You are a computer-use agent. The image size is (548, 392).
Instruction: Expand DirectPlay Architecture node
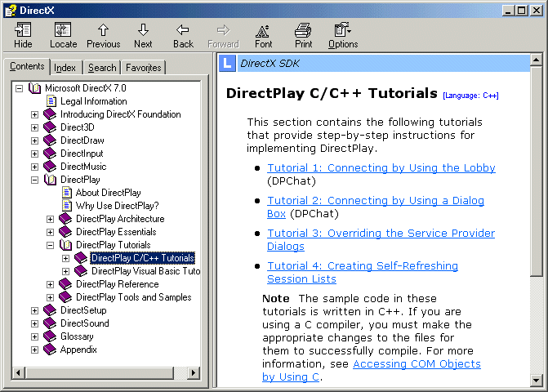click(51, 219)
